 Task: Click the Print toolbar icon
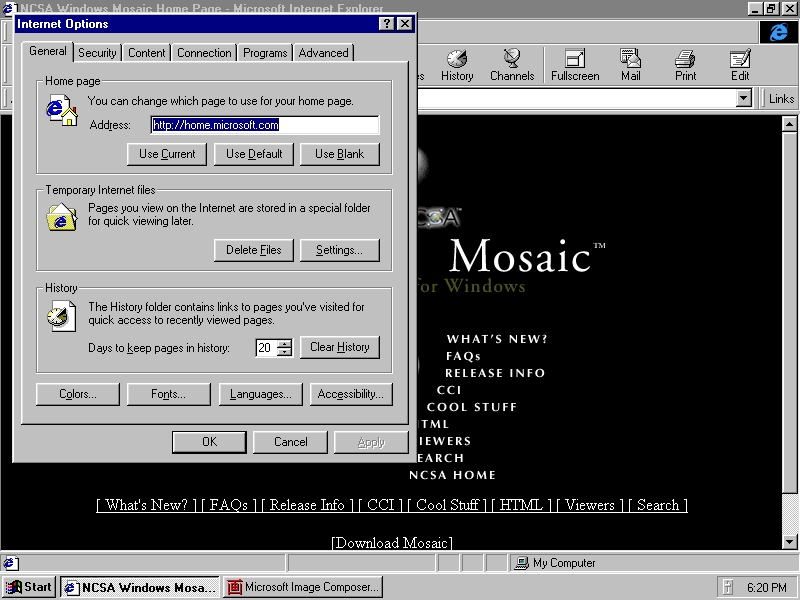(685, 65)
